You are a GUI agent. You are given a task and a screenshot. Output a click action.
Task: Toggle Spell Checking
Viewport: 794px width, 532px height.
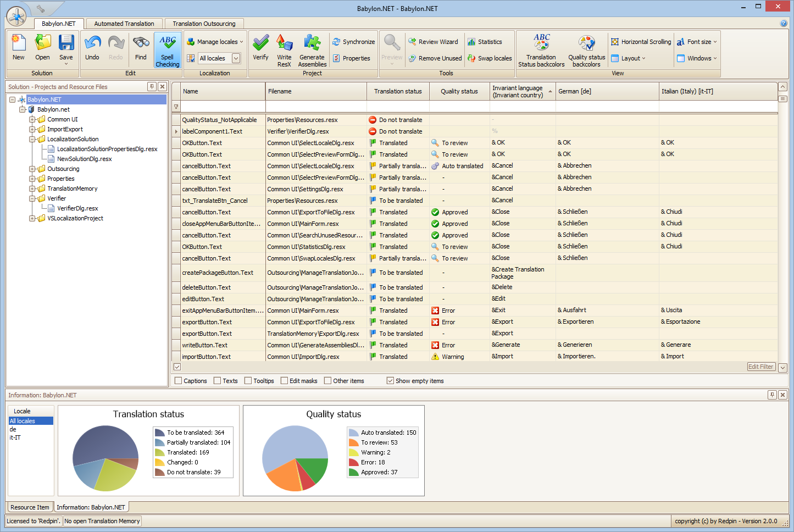tap(168, 50)
